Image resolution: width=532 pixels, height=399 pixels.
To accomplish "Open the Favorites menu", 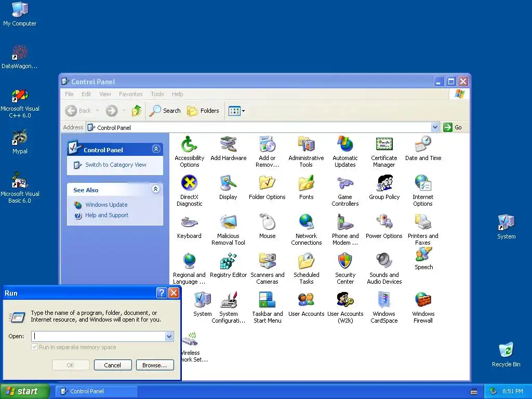I will point(130,94).
